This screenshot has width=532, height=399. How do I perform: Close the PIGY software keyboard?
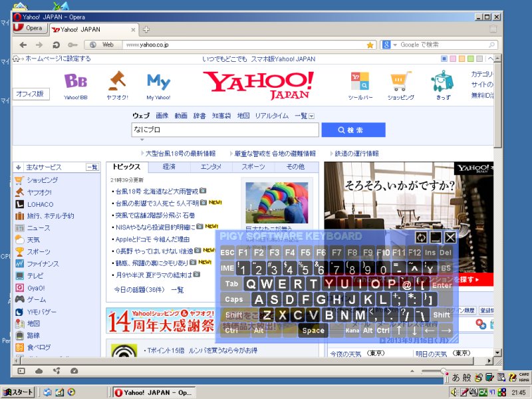[x=451, y=237]
